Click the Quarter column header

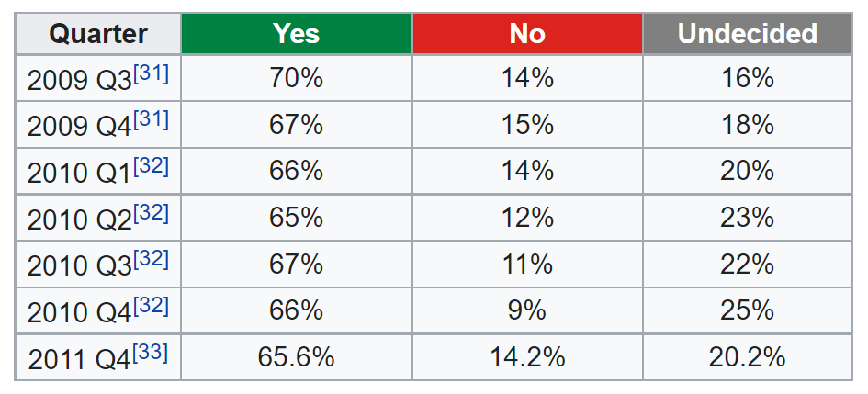coord(98,34)
